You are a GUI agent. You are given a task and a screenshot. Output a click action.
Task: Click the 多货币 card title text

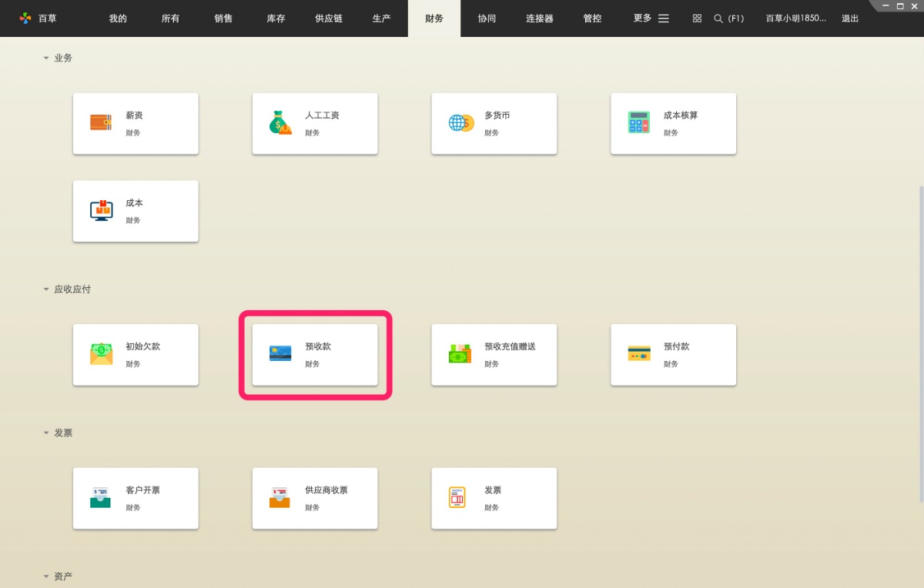497,115
